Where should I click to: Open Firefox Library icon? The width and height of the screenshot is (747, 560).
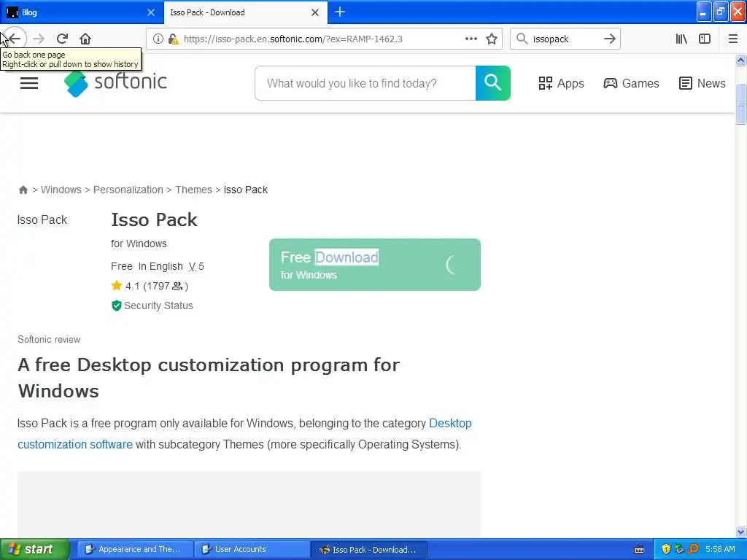(x=681, y=39)
